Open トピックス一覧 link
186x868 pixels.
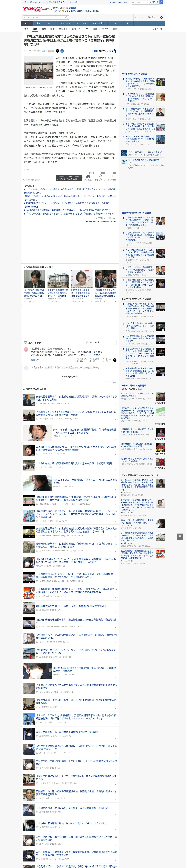[x=155, y=29]
